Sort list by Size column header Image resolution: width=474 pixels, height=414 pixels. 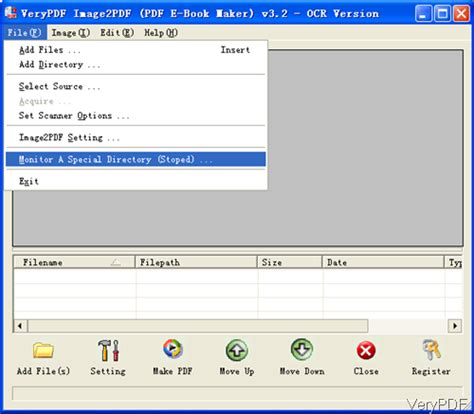tap(290, 262)
